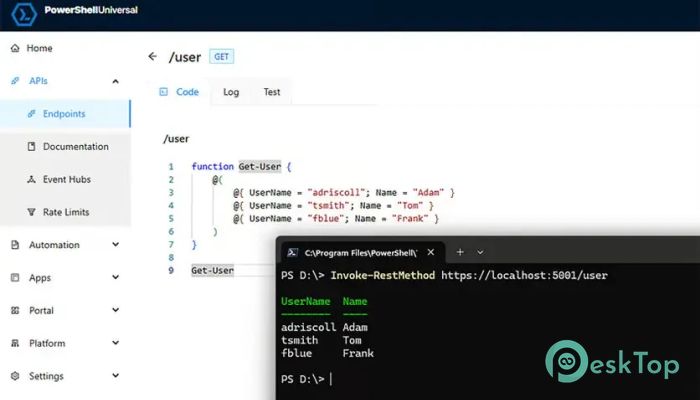Open Rate Limits in the sidebar
The image size is (700, 400).
65,212
